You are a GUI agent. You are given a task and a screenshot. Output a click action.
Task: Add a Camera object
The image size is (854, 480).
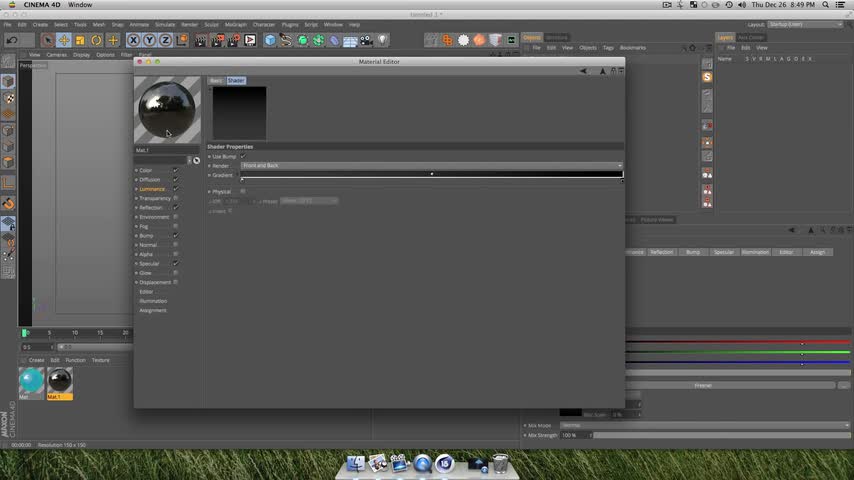click(367, 40)
